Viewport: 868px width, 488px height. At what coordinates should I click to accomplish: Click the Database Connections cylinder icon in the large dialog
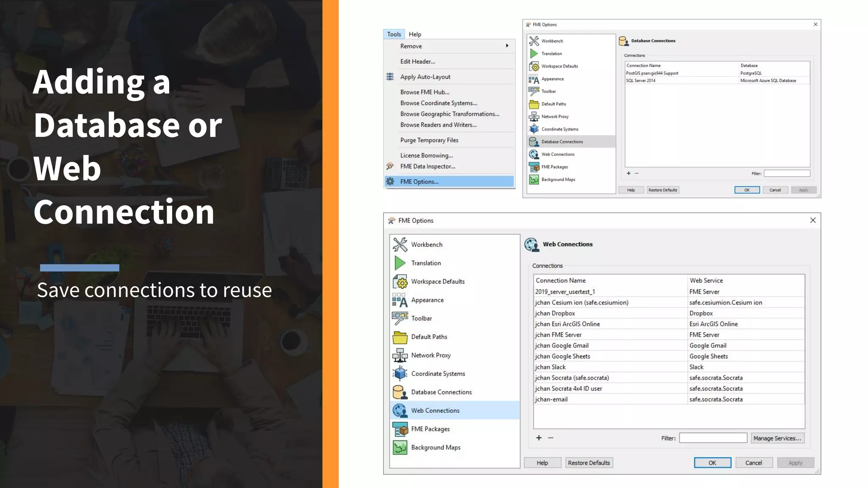click(x=400, y=392)
